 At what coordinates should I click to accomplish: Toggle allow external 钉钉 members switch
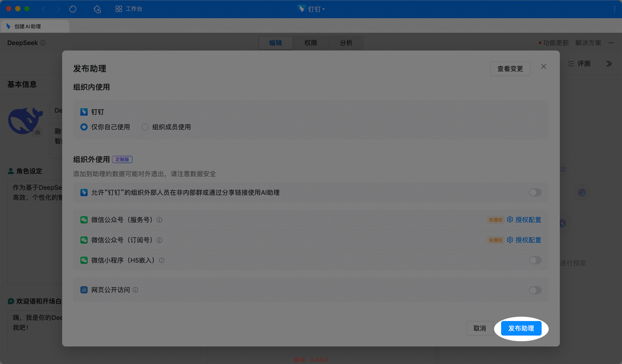(535, 192)
